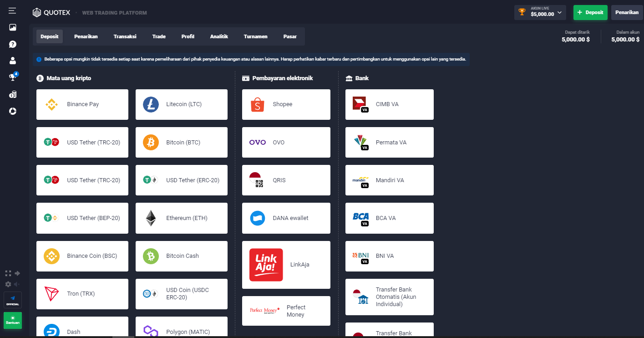Click the Dalam akun 5,000.00 $ balance
644x338 pixels.
625,36
